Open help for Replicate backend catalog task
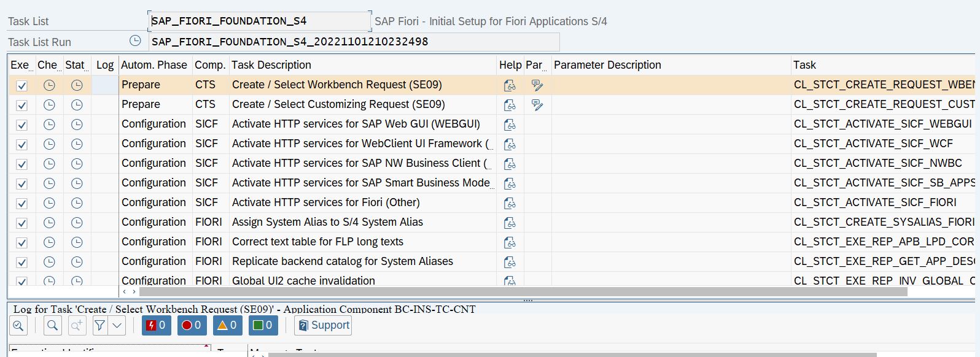Screen dimensions: 980x357 coord(510,262)
